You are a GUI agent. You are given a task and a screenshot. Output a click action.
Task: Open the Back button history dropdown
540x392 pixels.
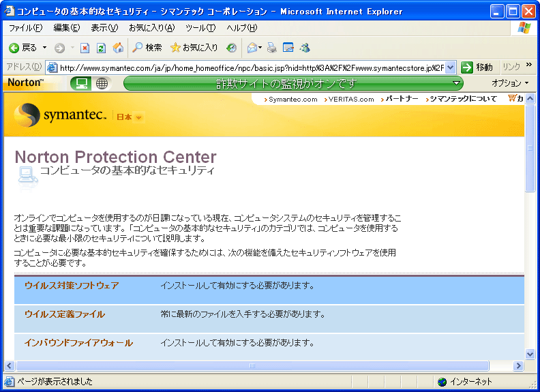point(44,48)
